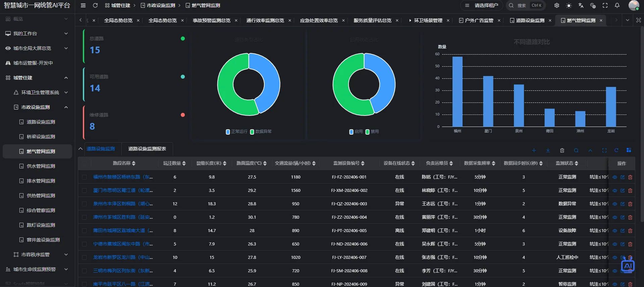This screenshot has height=287, width=644.
Task: Check the box for 厦门市思明区 row
Action: pyautogui.click(x=84, y=191)
